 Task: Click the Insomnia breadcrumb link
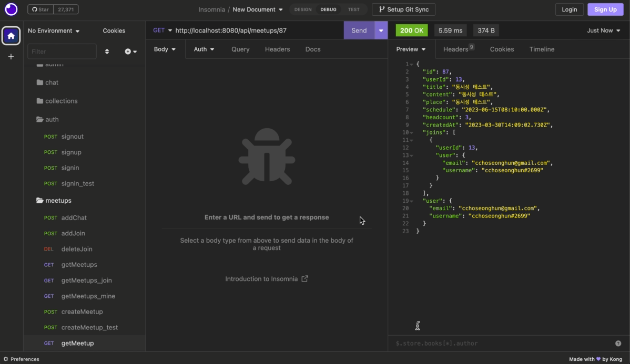pyautogui.click(x=211, y=9)
